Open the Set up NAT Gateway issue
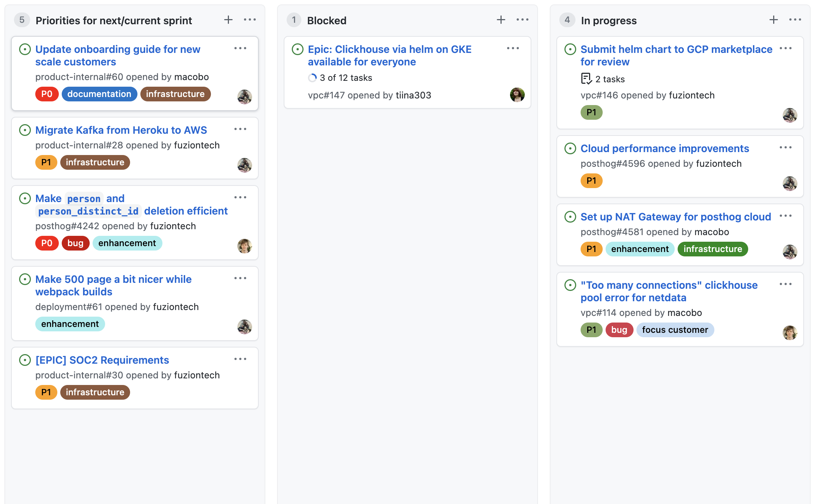Viewport: 818px width, 504px height. coord(676,217)
